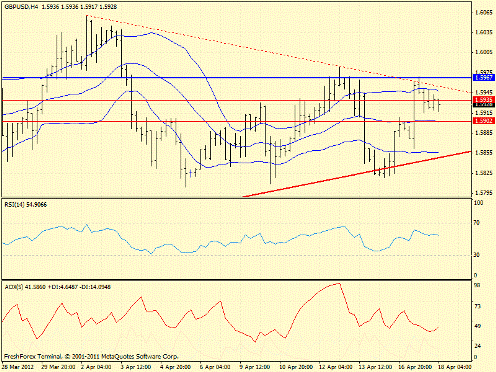Click the RSI scale value 70
This screenshot has width=496, height=372.
477,222
